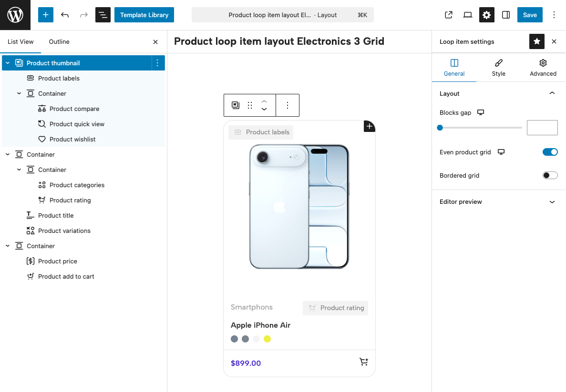
Task: Open the settings gear in top bar
Action: click(486, 15)
